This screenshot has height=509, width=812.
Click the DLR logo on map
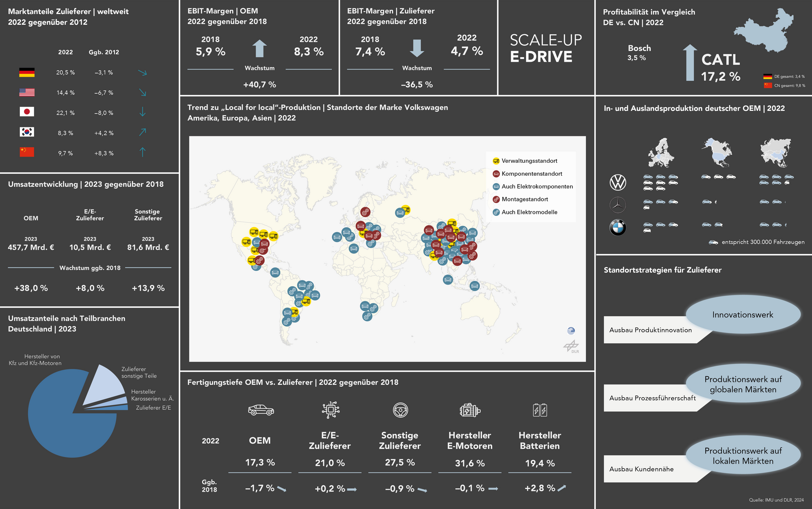pos(571,347)
